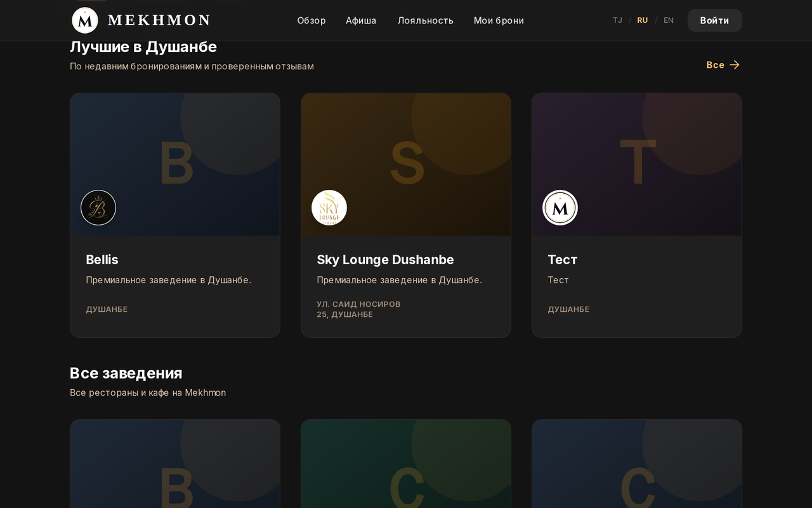The width and height of the screenshot is (812, 508).
Task: Click the Тест venue title
Action: (x=563, y=260)
